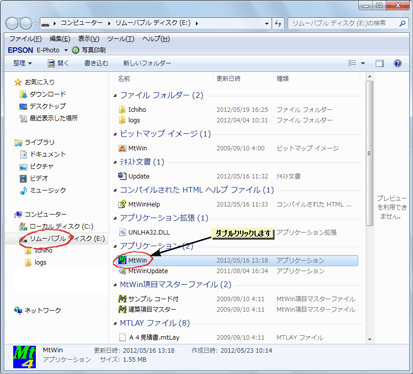Open 最近表示した場所 in navigation pane
Viewport: 413px width, 374px height.
click(49, 118)
